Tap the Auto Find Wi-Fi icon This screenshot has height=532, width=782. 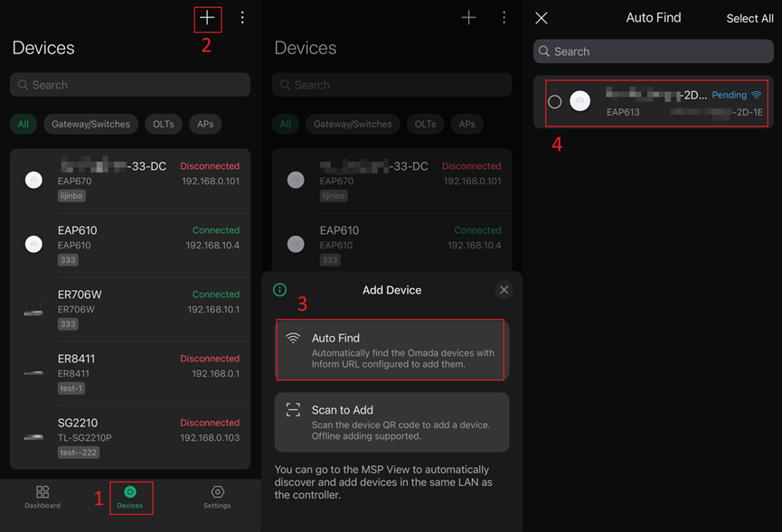point(293,337)
